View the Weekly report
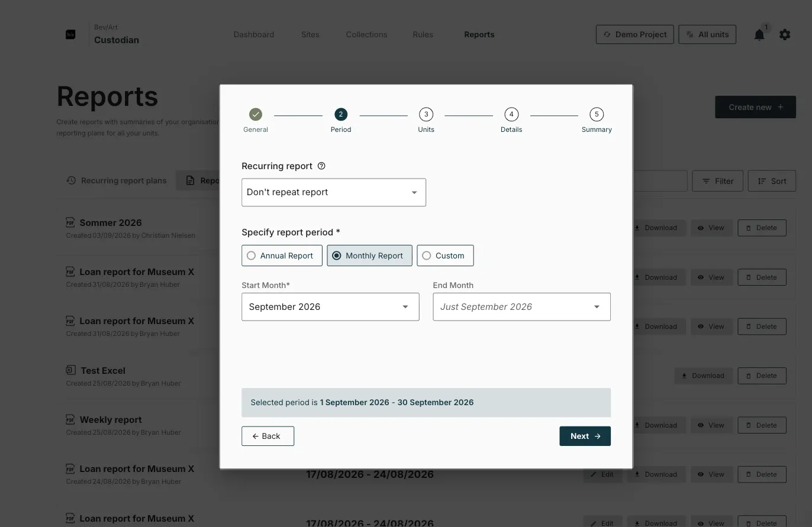The image size is (812, 527). (711, 425)
